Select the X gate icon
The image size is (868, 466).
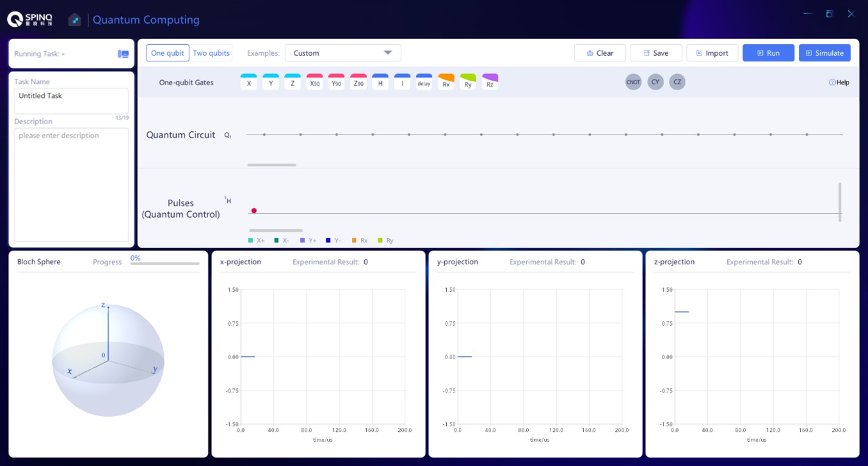(248, 83)
